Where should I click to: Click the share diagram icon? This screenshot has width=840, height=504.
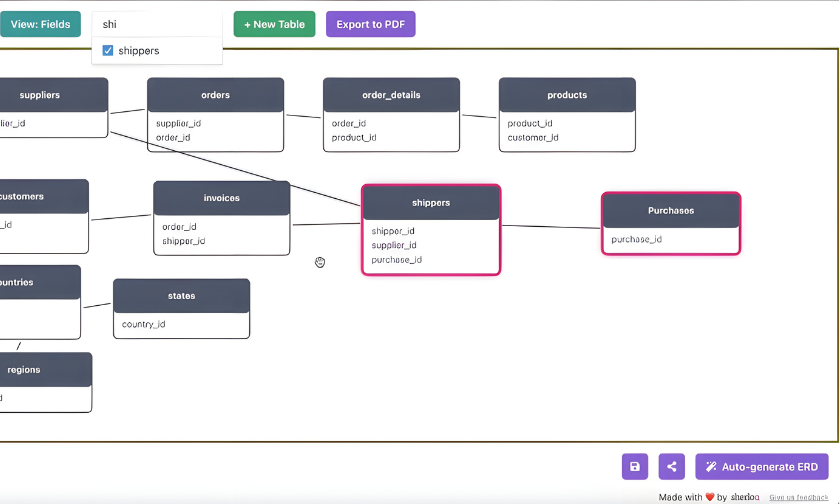click(672, 466)
